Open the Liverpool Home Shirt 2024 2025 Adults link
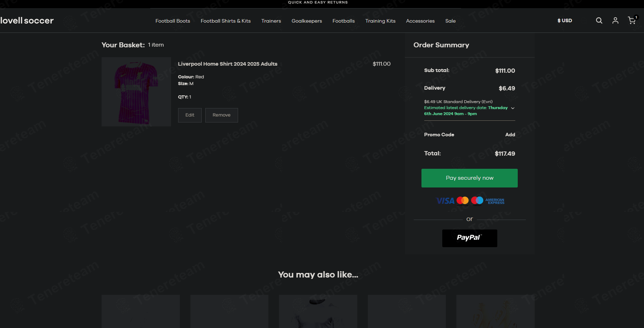Viewport: 644px width, 328px height. pyautogui.click(x=227, y=64)
